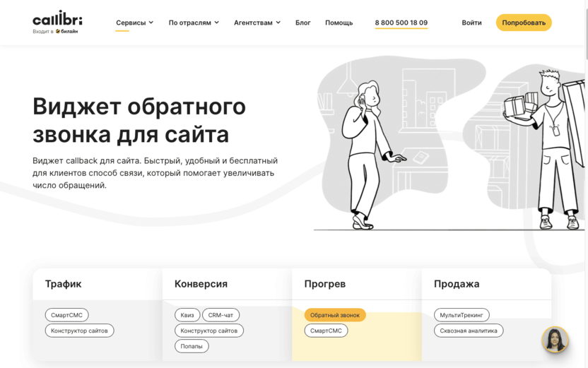
Task: Click the Конверсия column heading
Action: (201, 284)
